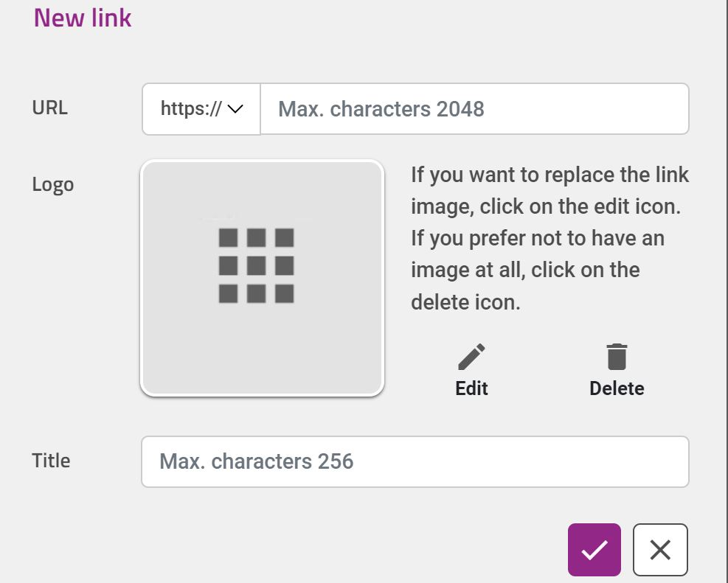The height and width of the screenshot is (583, 728).
Task: Click the Title field label
Action: pyautogui.click(x=51, y=461)
